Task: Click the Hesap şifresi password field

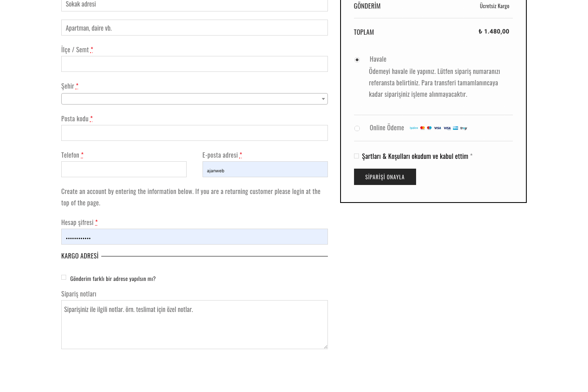Action: [x=194, y=237]
